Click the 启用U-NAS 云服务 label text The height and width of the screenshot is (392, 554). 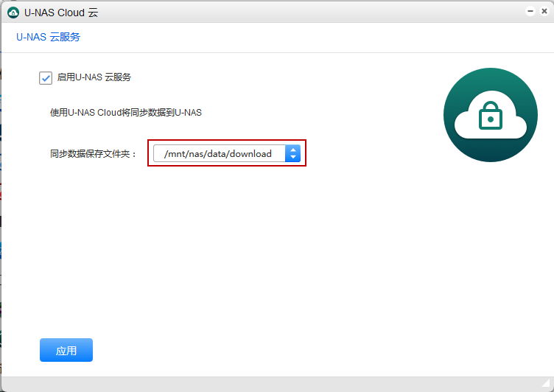[94, 77]
